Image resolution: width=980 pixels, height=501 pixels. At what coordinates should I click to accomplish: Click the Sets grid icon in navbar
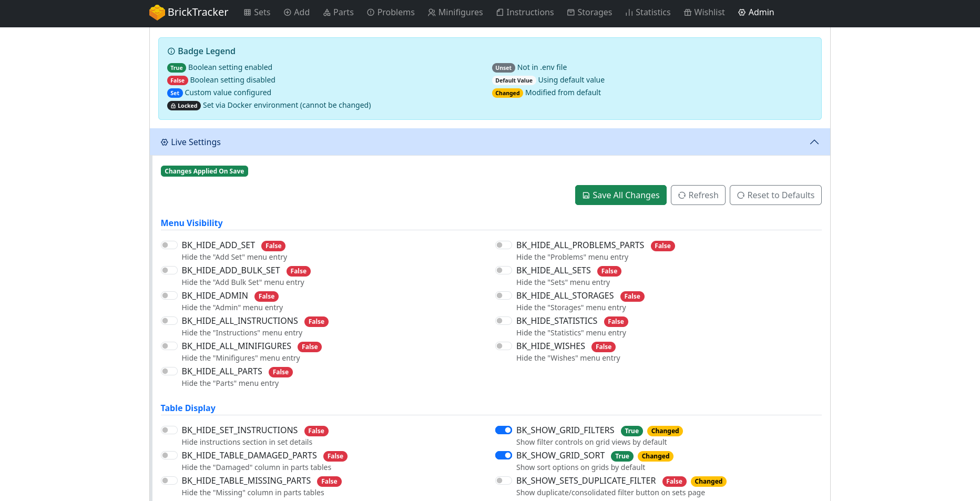click(x=248, y=13)
